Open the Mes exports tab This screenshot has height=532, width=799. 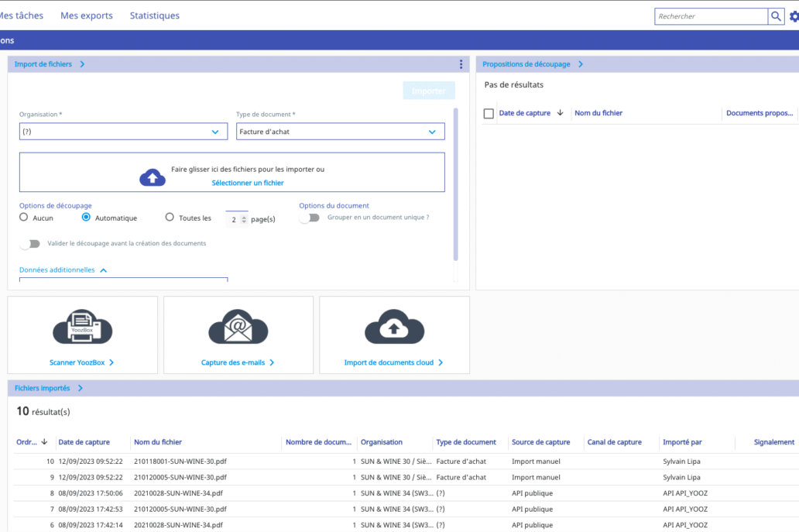coord(87,15)
